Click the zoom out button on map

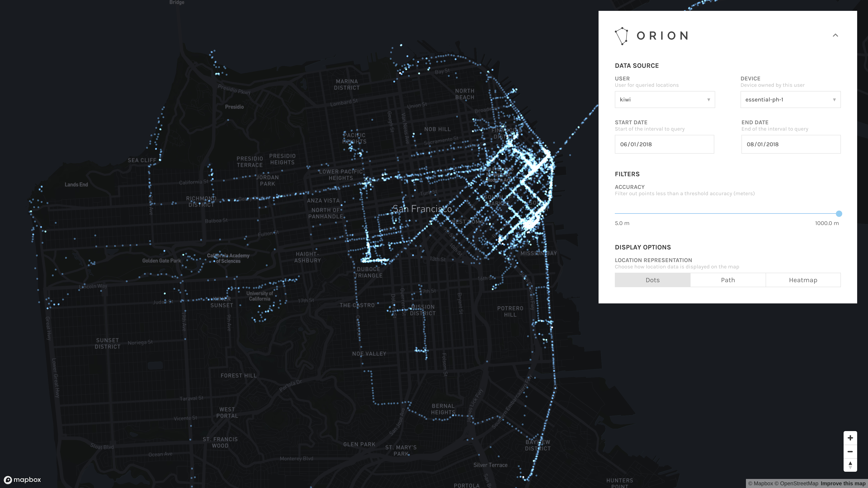point(851,451)
